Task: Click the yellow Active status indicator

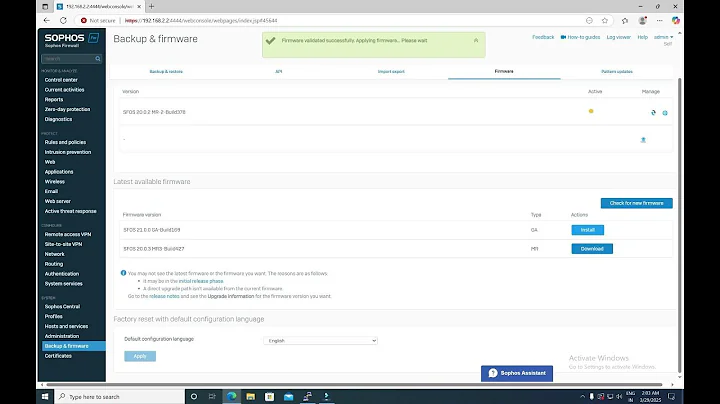Action: coord(591,111)
